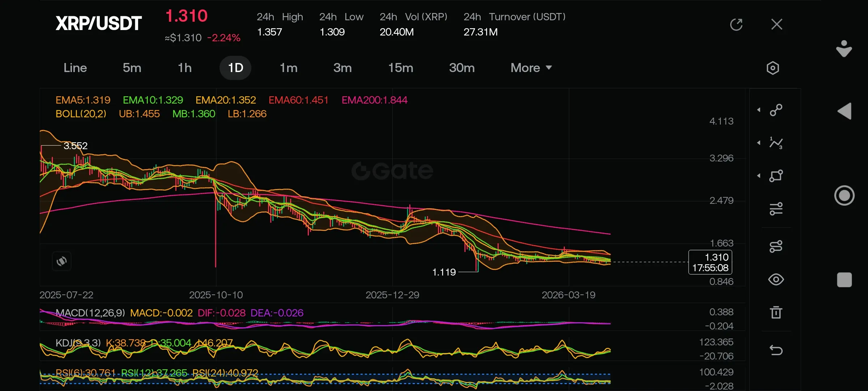Image resolution: width=868 pixels, height=391 pixels.
Task: Click the share/refresh arrow icon at top
Action: point(736,25)
